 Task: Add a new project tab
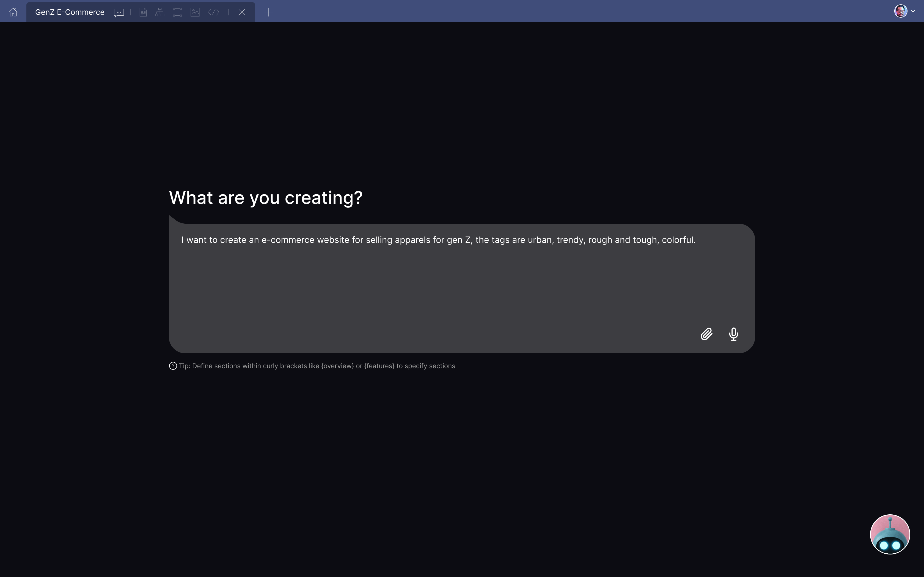[268, 12]
